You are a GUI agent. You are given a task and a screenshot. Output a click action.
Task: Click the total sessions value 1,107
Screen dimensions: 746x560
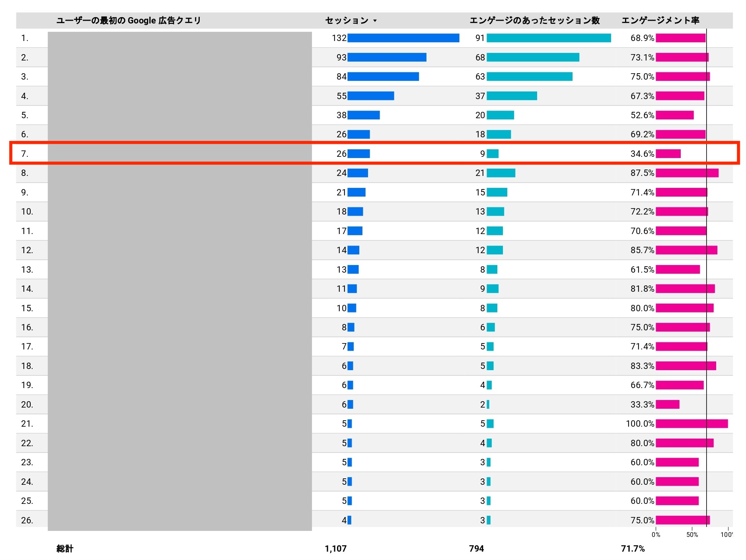pyautogui.click(x=335, y=549)
